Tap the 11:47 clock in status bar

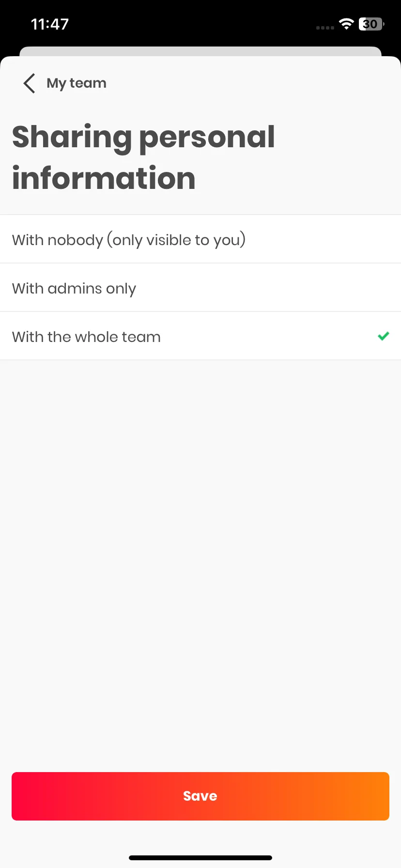click(50, 24)
